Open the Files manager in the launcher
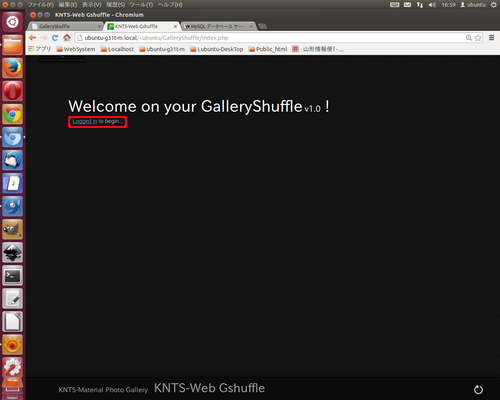 point(13,45)
